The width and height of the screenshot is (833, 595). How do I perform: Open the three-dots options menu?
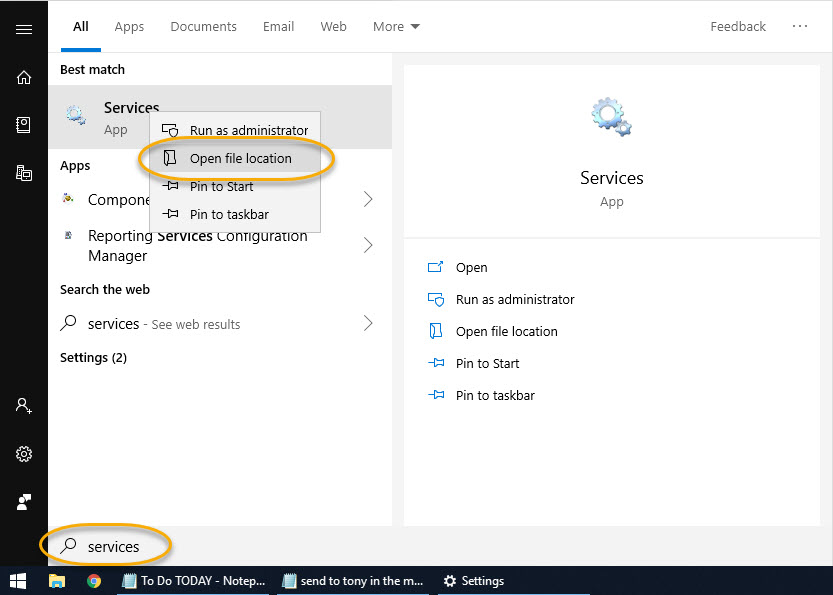coord(800,26)
